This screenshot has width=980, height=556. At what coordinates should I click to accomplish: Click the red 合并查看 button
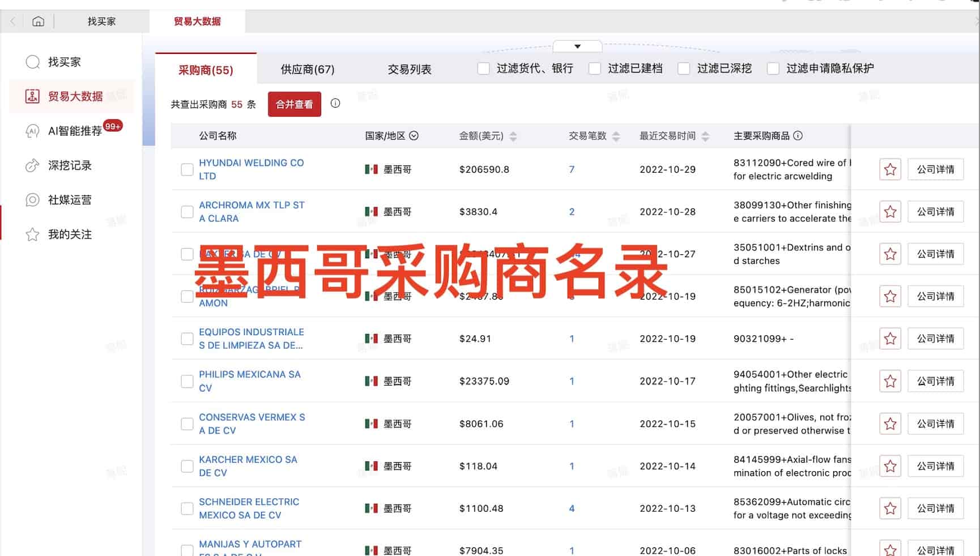click(x=294, y=104)
